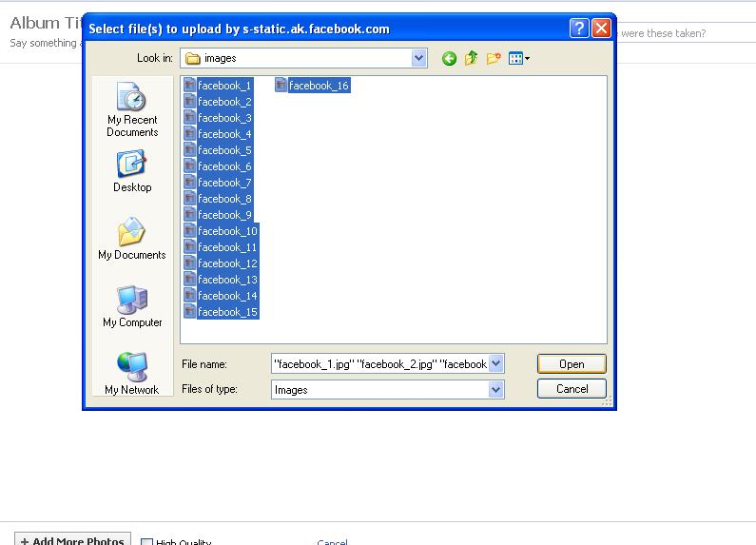756x545 pixels.
Task: Click the 'were these taken?' field
Action: click(x=685, y=32)
